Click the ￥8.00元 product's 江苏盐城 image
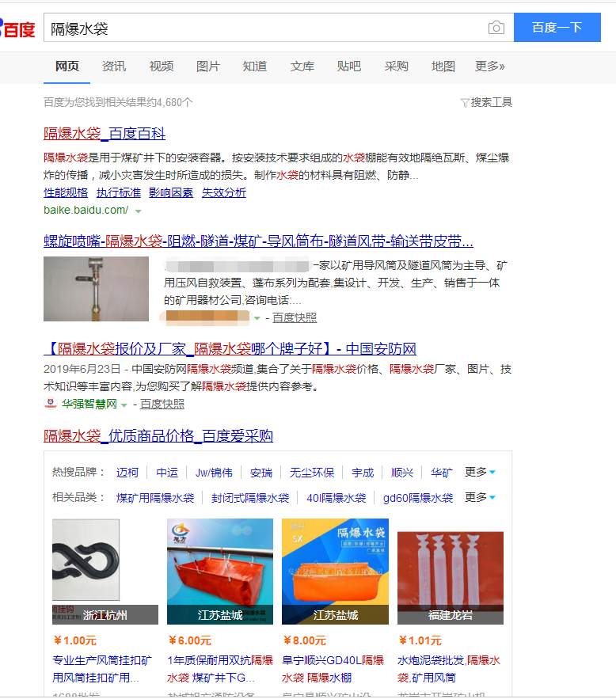616x699 pixels. [335, 572]
